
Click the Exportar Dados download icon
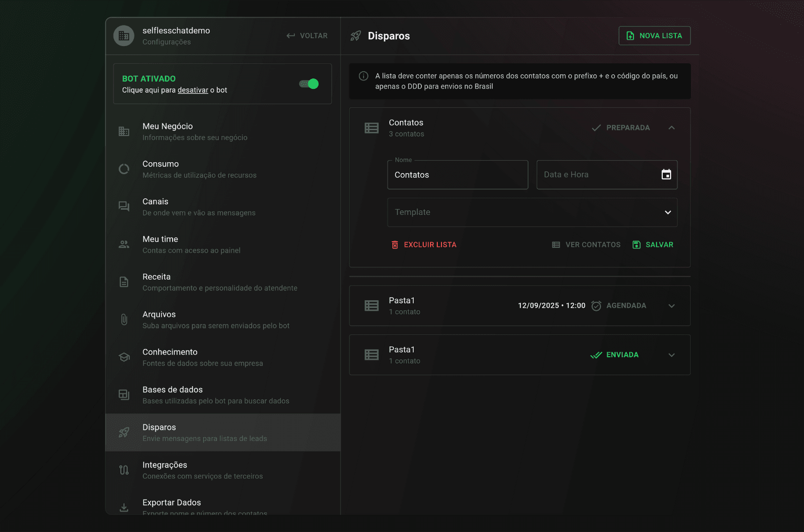coord(124,507)
